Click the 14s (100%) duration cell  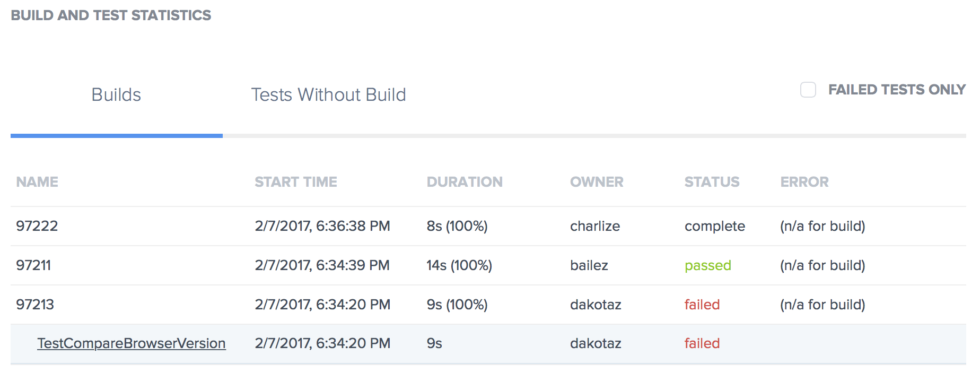pos(459,265)
